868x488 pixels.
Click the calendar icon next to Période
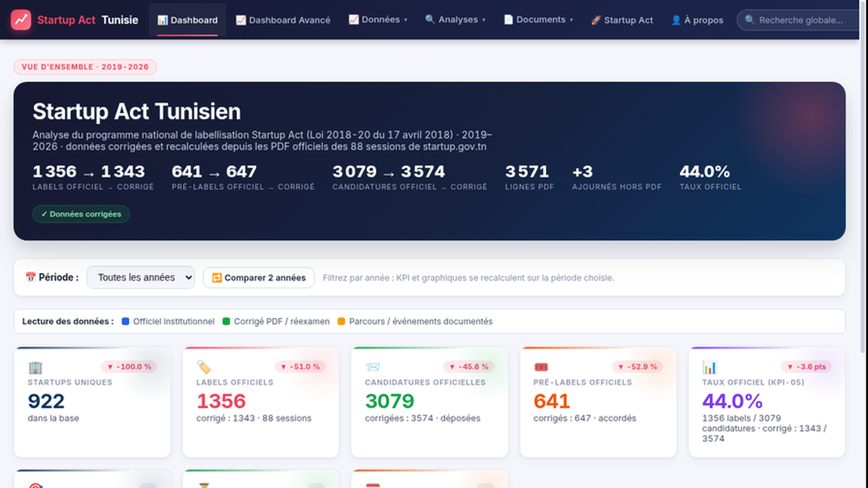[x=30, y=277]
